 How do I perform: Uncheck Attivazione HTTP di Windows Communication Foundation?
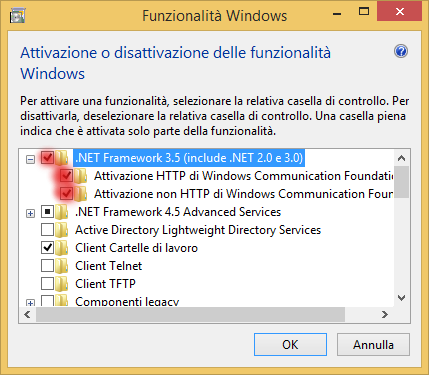click(66, 176)
